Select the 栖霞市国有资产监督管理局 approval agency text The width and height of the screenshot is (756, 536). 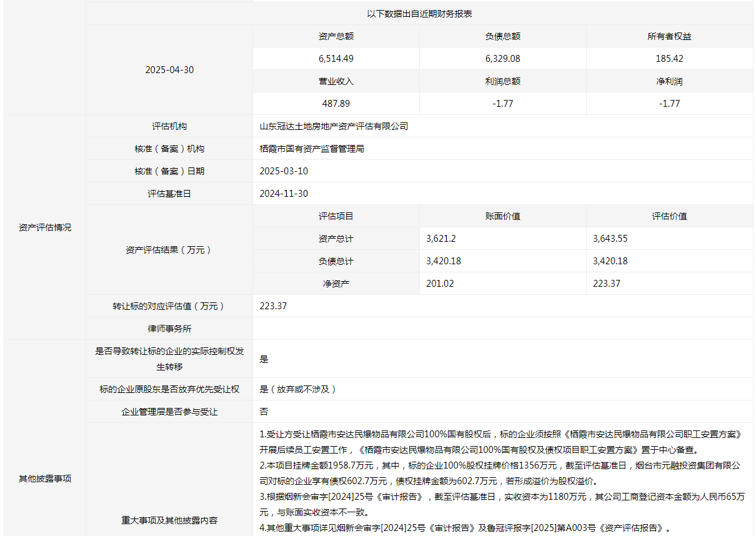[312, 149]
